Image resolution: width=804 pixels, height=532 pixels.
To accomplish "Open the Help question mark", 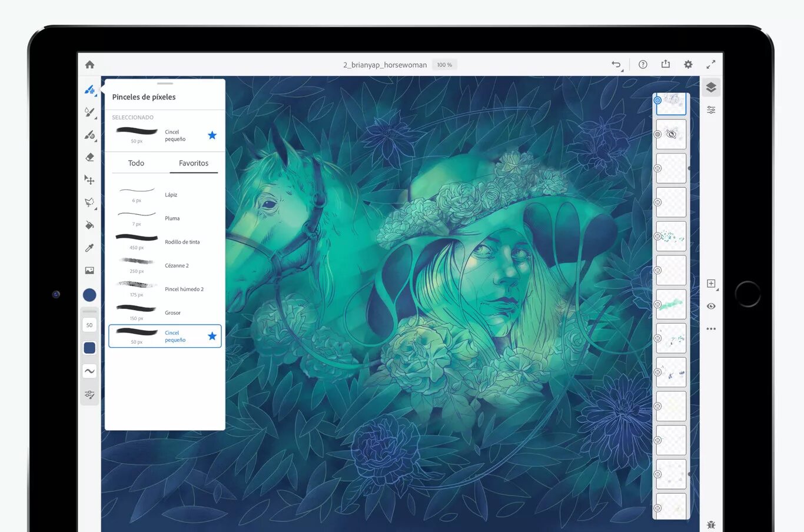I will tap(643, 65).
